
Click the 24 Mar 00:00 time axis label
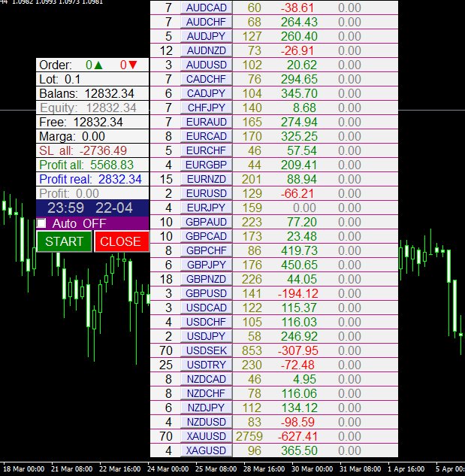click(x=168, y=469)
